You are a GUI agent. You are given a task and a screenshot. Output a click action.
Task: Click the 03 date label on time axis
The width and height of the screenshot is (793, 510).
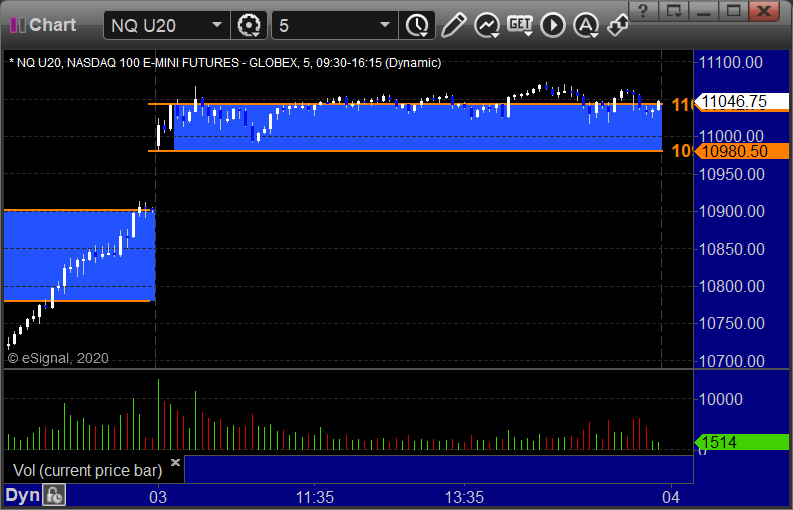(x=158, y=497)
